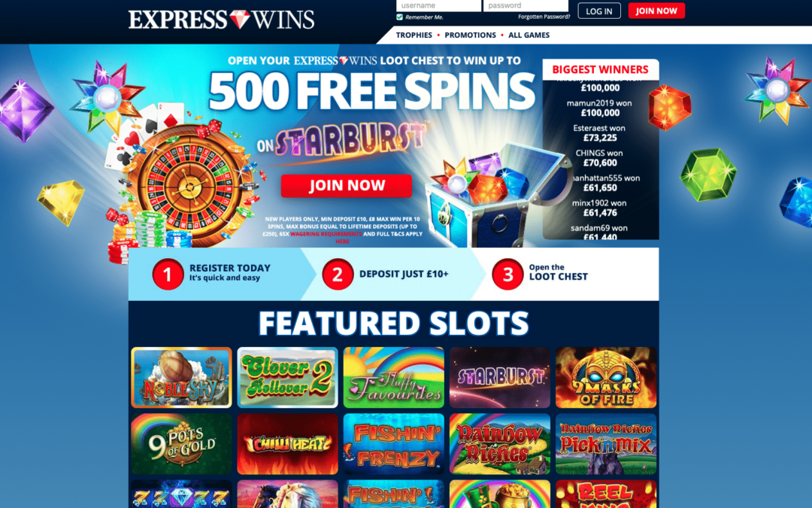Image resolution: width=812 pixels, height=508 pixels.
Task: Open the Starburst slot thumbnail
Action: pyautogui.click(x=500, y=377)
